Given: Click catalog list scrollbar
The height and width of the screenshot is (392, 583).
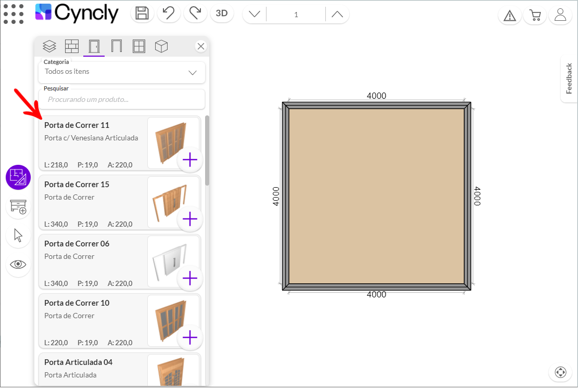Looking at the screenshot, I should pos(207,150).
